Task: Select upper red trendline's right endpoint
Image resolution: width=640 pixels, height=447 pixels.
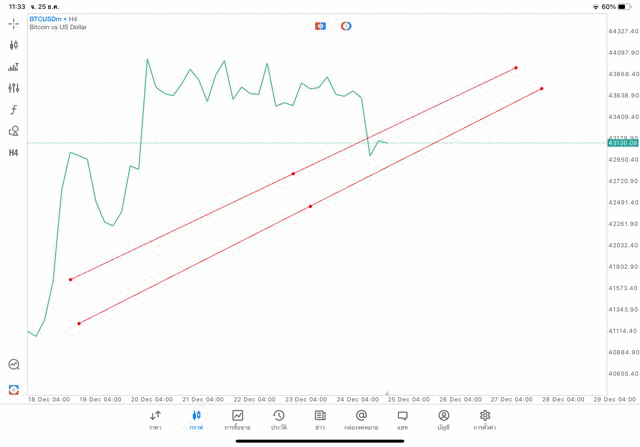Action: (x=516, y=68)
